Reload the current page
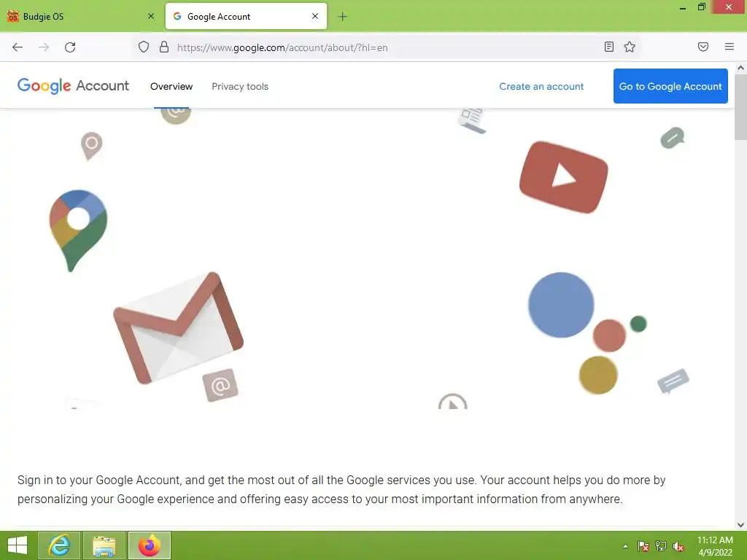Screen dimensions: 747x560 (70, 47)
